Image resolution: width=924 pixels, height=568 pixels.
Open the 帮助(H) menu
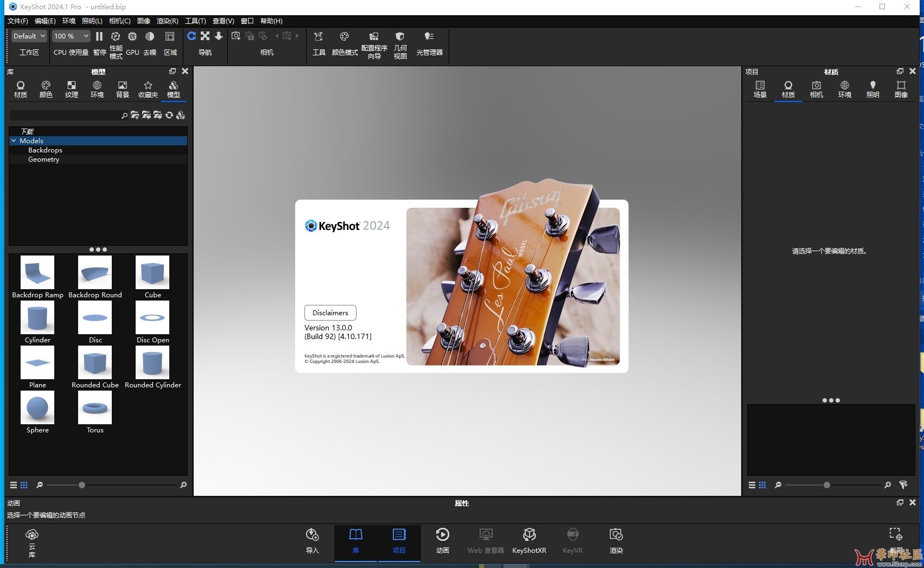pyautogui.click(x=271, y=21)
